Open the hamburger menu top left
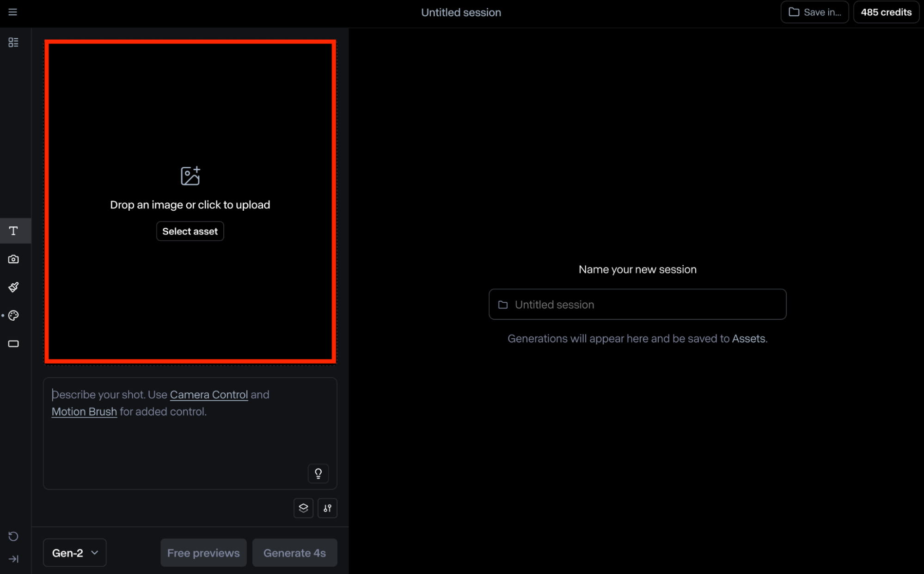 point(13,12)
